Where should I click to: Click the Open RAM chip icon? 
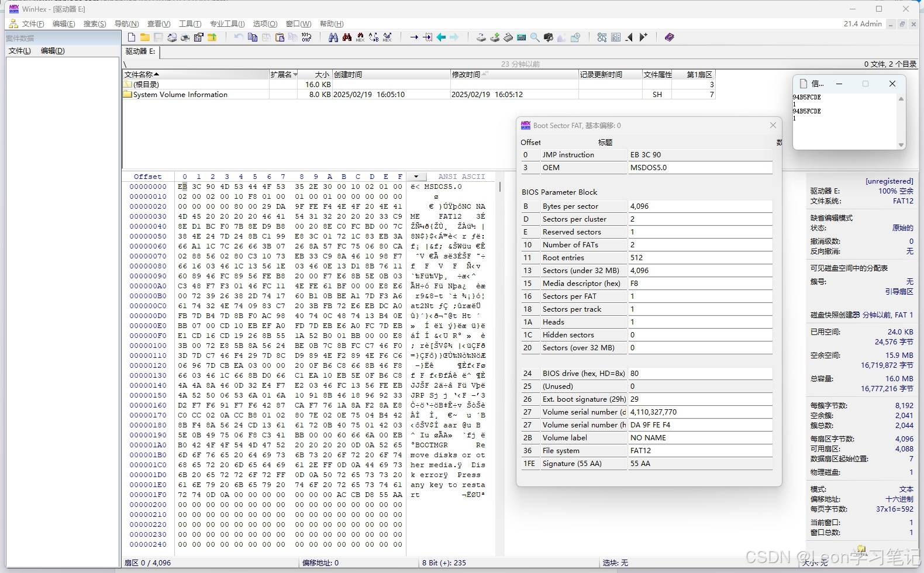click(x=508, y=37)
